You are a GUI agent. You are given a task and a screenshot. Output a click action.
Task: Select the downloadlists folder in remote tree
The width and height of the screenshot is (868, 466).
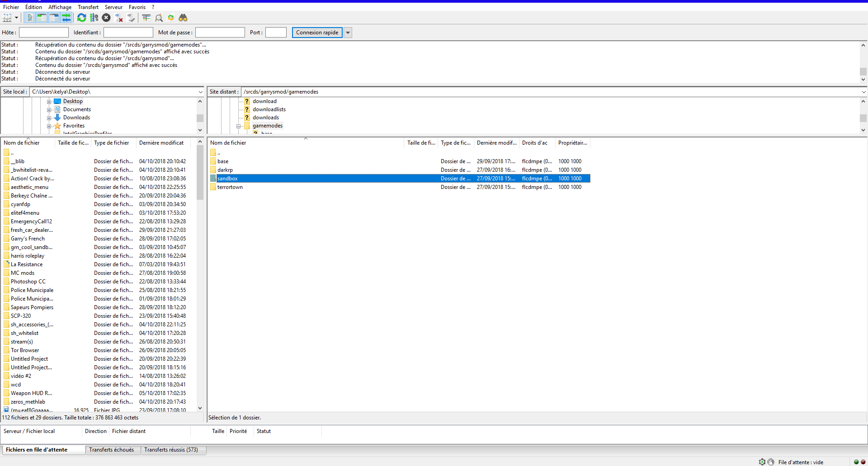pyautogui.click(x=269, y=109)
